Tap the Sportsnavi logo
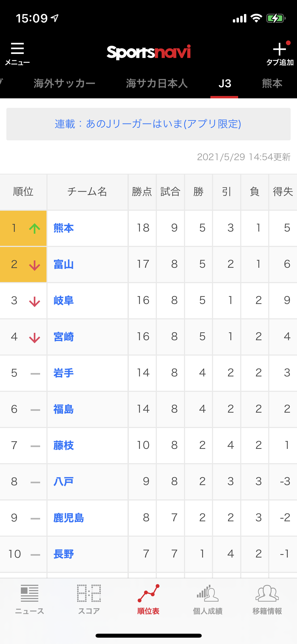297x644 pixels. pos(149,52)
